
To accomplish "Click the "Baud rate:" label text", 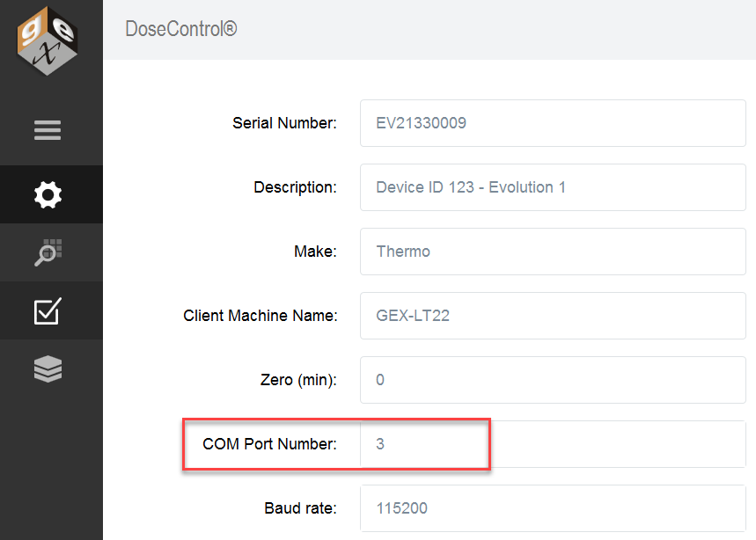I will [300, 508].
